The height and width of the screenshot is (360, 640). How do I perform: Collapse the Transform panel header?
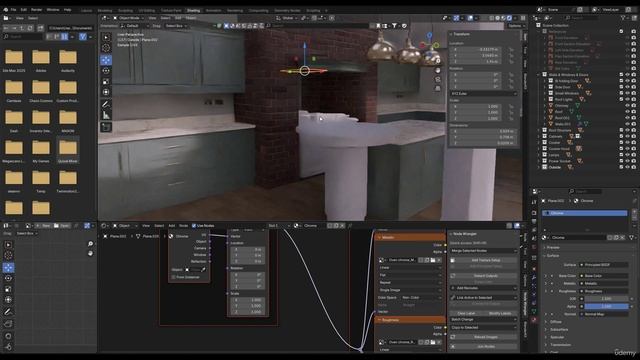[462, 34]
